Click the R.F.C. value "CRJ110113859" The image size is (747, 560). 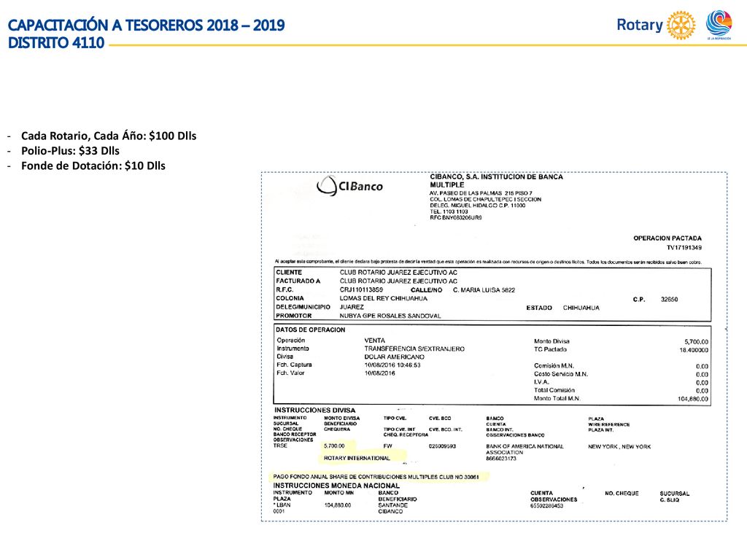tap(361, 290)
